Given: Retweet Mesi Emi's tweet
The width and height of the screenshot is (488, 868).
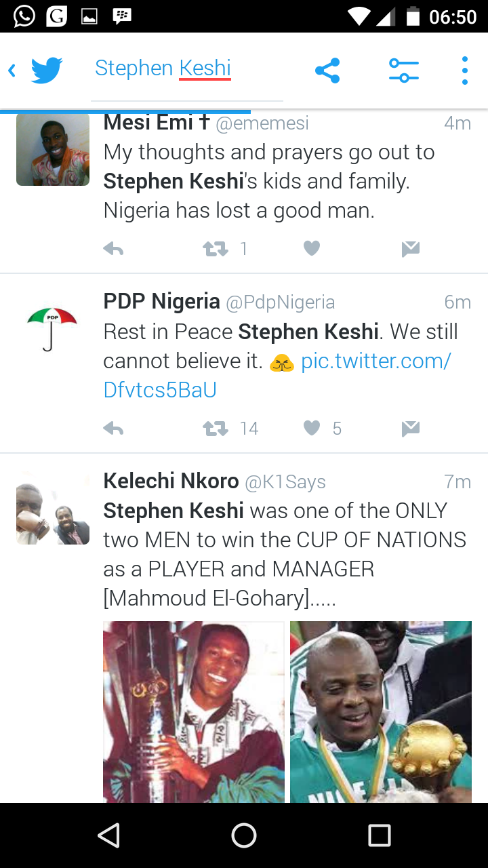Looking at the screenshot, I should (x=216, y=250).
